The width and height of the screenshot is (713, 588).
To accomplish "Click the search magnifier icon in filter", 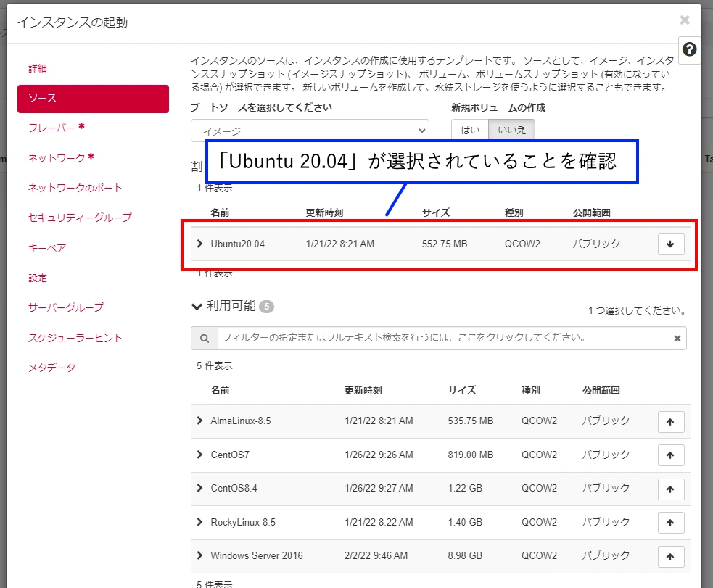I will (204, 339).
